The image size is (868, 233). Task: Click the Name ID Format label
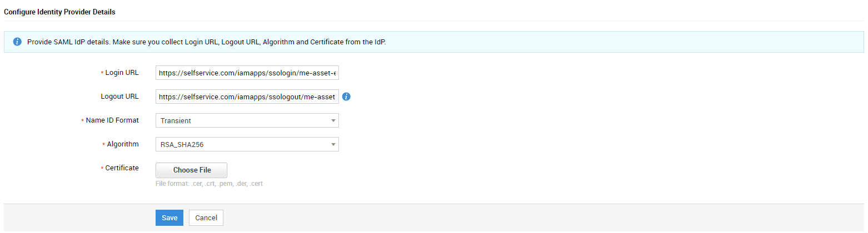(x=112, y=120)
